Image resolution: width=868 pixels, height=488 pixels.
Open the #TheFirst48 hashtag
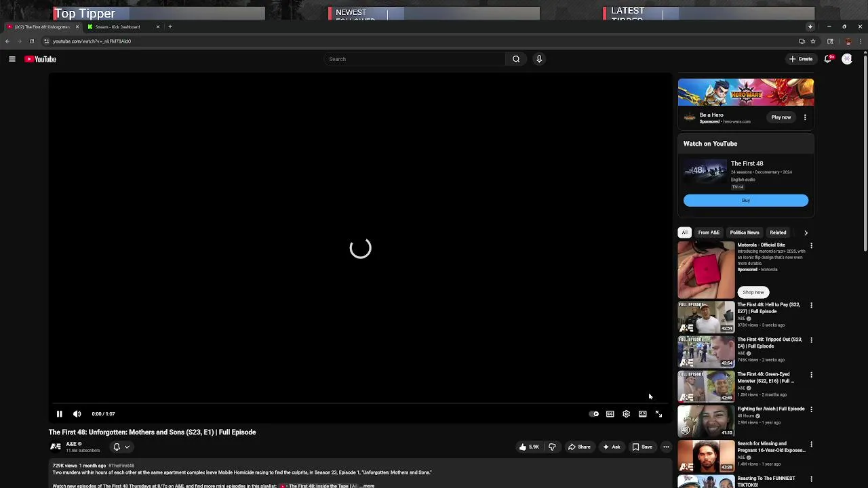(x=121, y=466)
